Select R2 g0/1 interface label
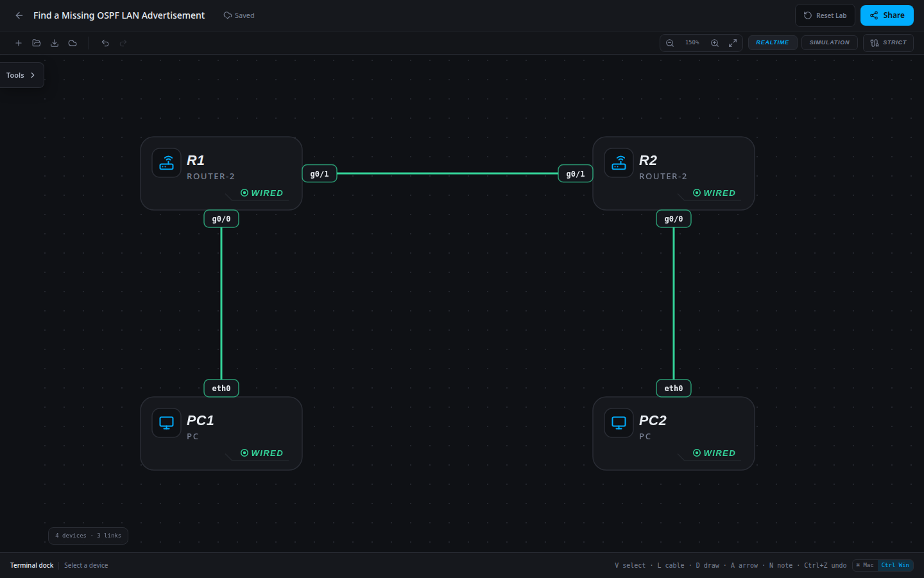The width and height of the screenshot is (924, 578). pos(576,173)
